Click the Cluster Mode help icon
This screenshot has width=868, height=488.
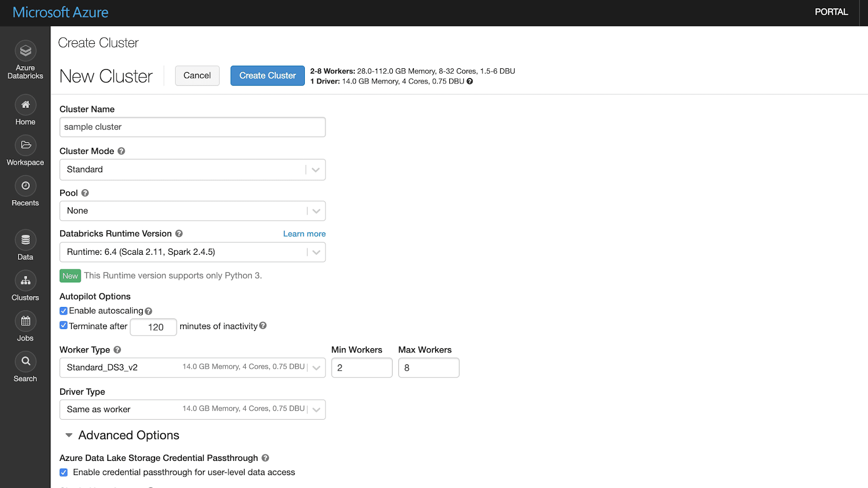[x=122, y=151]
